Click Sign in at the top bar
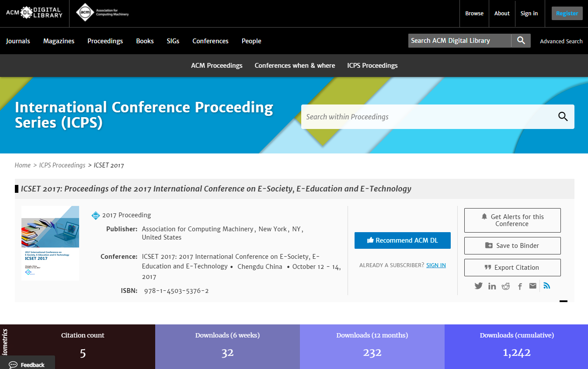588x369 pixels. (x=529, y=14)
